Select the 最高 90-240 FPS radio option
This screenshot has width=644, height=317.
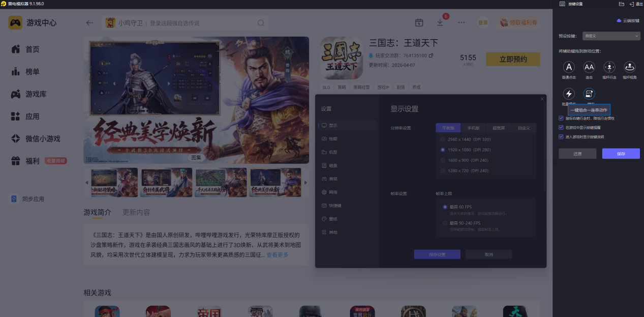pos(445,223)
